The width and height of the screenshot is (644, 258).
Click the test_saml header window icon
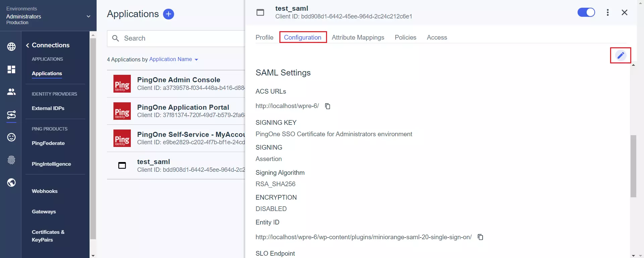(x=260, y=12)
